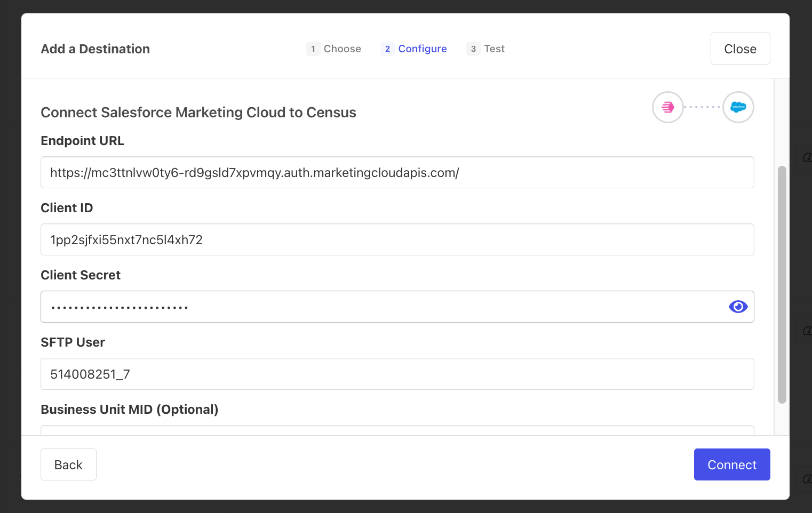
Task: Click the SFTP User input field
Action: pos(397,374)
